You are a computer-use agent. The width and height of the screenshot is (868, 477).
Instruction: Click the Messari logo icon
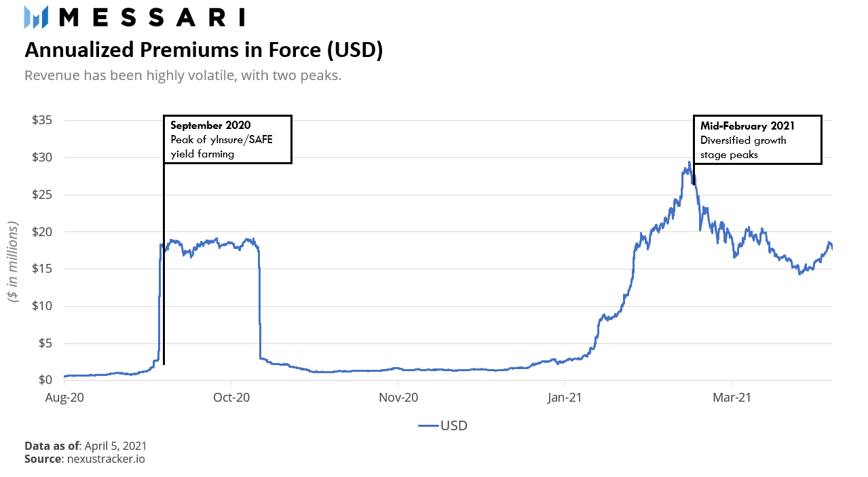[36, 17]
